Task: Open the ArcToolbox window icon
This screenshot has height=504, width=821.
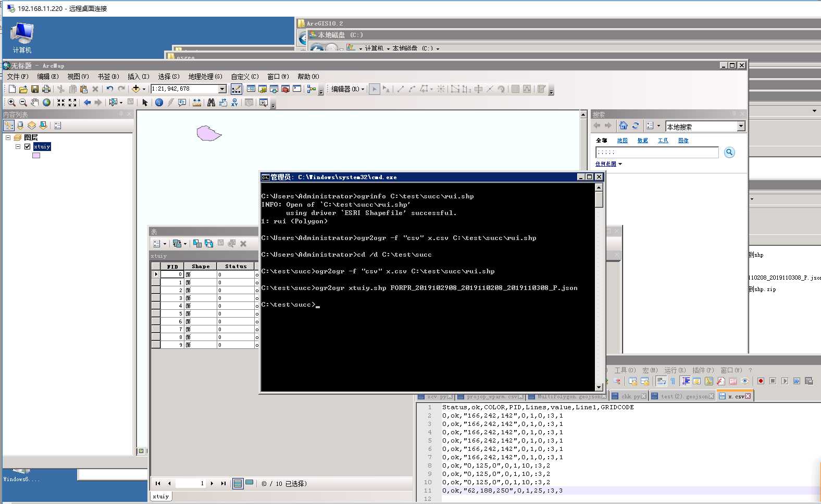Action: (x=285, y=89)
